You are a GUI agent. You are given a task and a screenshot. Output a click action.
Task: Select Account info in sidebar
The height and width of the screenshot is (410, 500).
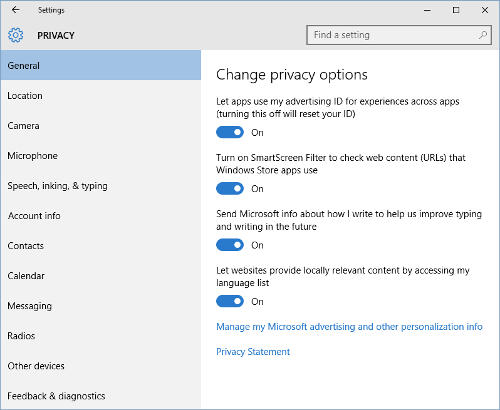click(101, 216)
